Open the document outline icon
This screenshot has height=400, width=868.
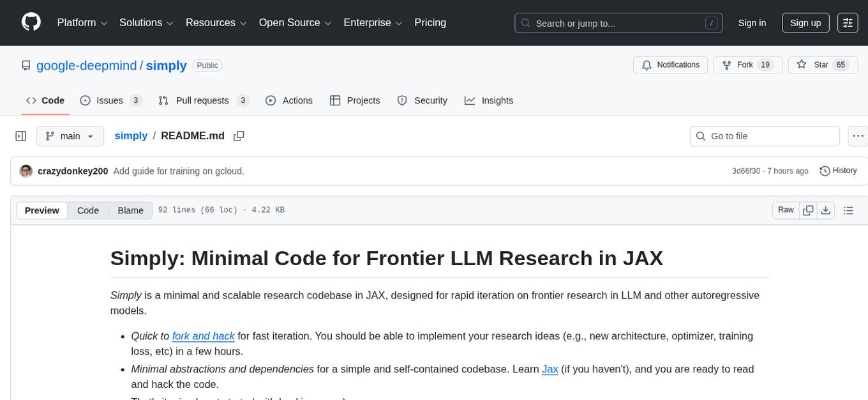coord(848,210)
